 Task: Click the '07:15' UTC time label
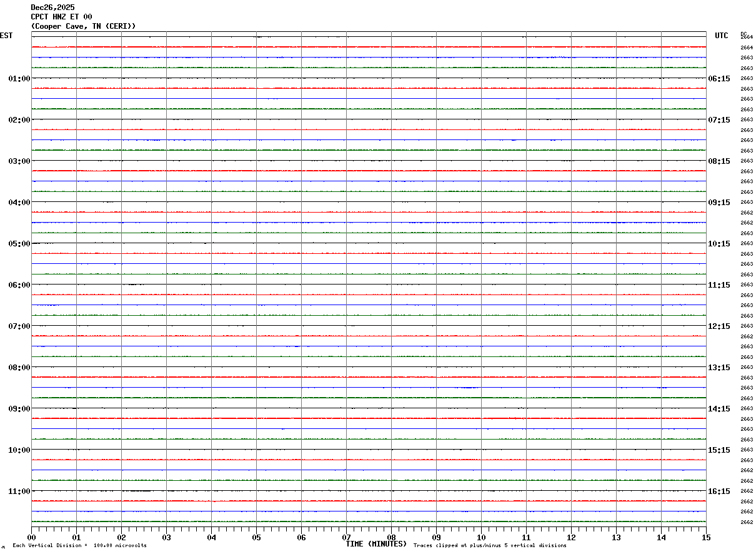(719, 120)
